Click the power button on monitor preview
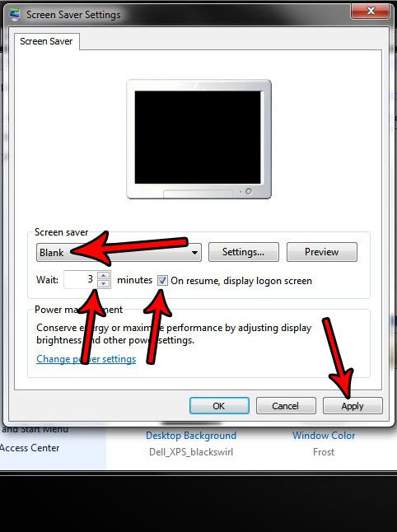The image size is (397, 532). click(x=249, y=191)
